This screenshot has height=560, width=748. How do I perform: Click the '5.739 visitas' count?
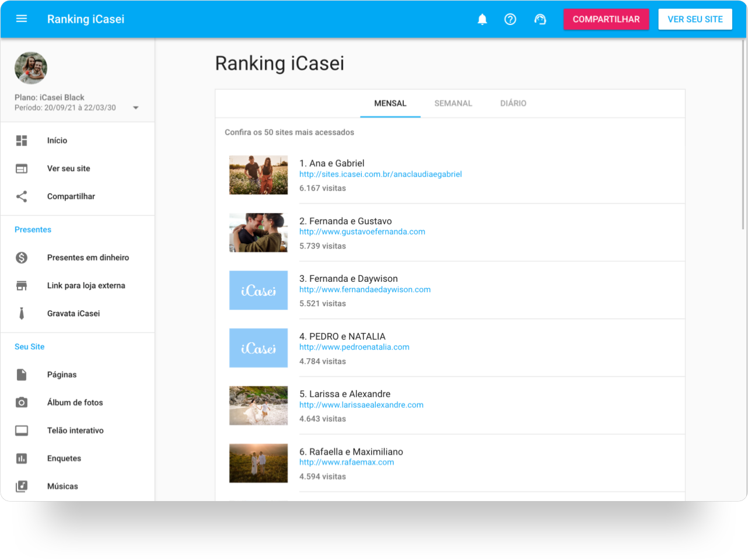(323, 246)
